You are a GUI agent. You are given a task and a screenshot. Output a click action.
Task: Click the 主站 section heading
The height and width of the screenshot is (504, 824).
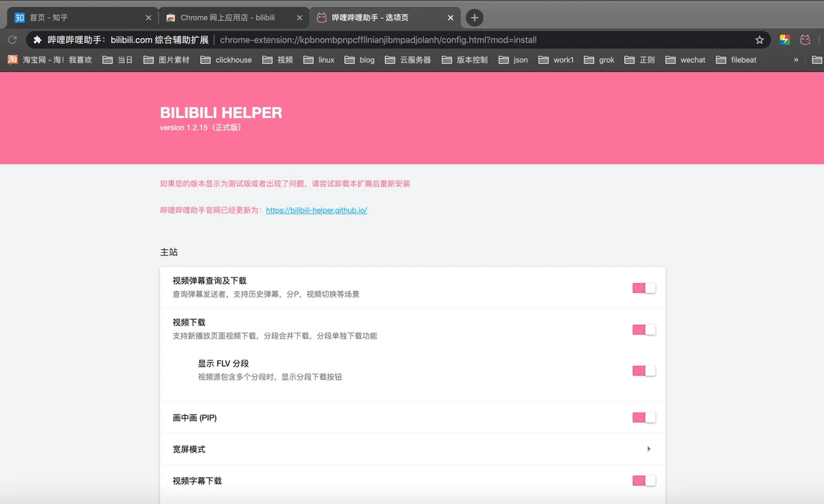click(169, 252)
